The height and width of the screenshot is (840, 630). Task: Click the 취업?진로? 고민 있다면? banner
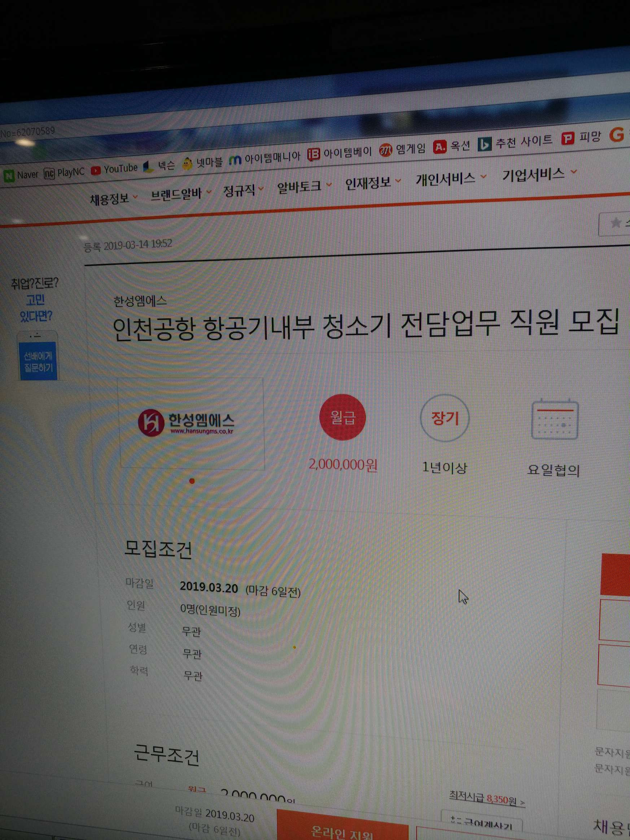click(35, 299)
